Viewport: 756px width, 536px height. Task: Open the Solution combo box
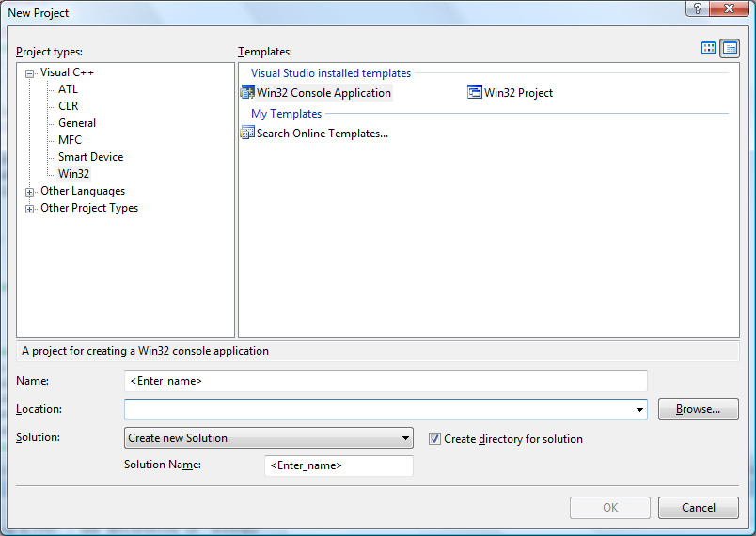click(x=269, y=437)
